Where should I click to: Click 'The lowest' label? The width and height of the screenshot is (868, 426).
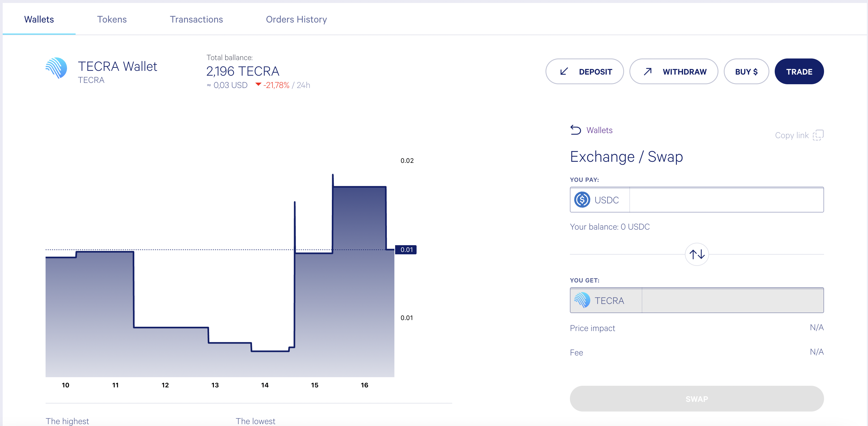click(x=255, y=421)
